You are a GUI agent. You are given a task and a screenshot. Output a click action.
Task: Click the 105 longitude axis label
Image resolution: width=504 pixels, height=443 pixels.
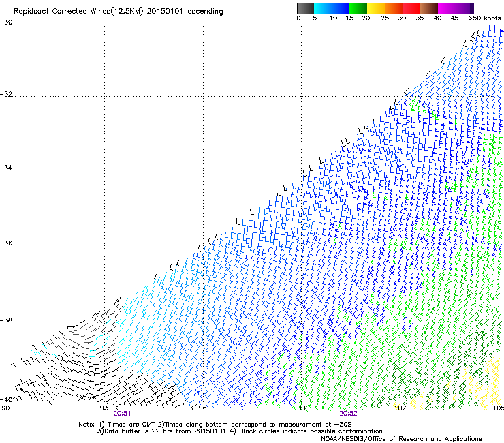[499, 408]
